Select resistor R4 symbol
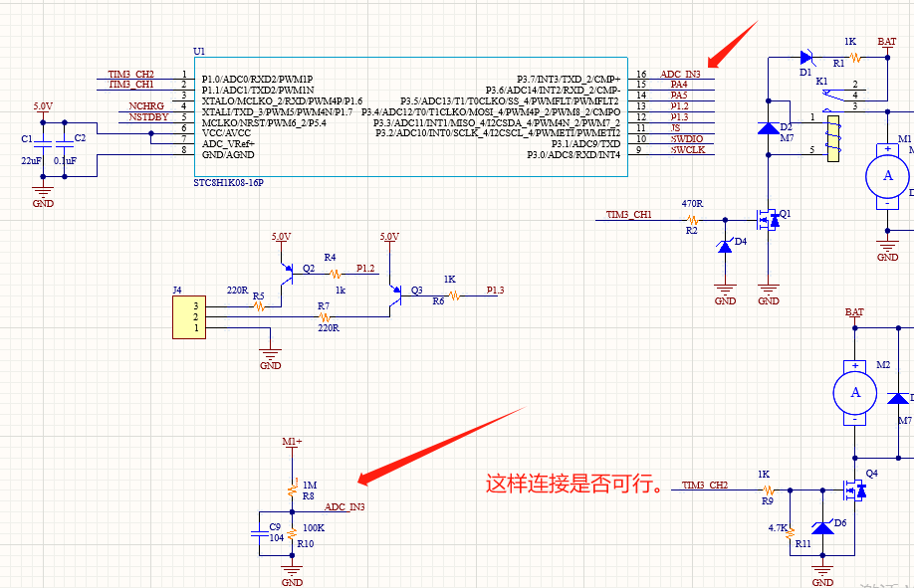This screenshot has height=588, width=914. [x=335, y=274]
